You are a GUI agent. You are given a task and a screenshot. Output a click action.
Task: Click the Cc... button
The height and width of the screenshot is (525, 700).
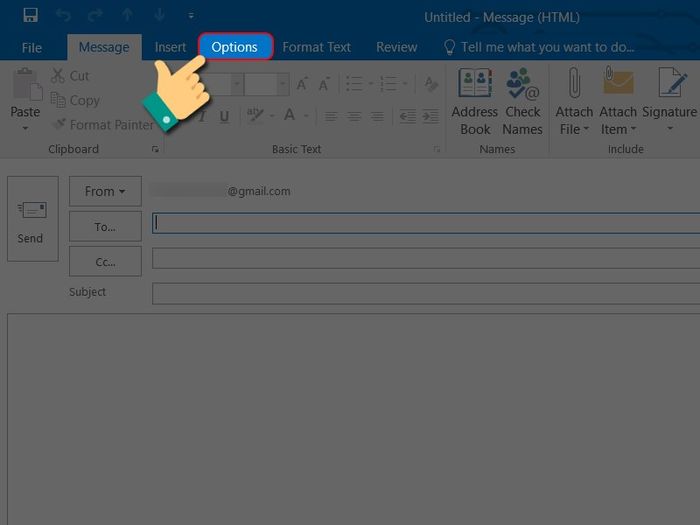coord(105,261)
